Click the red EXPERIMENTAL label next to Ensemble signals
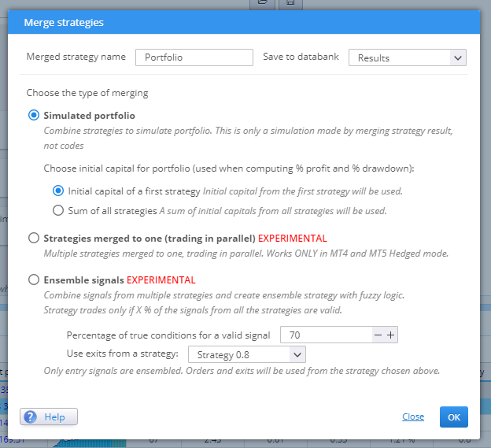 161,280
